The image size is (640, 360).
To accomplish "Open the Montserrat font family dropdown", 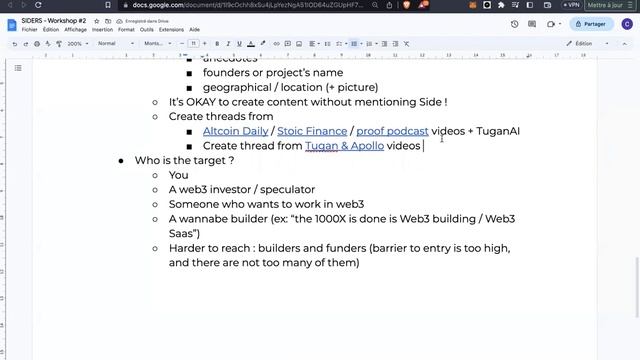I will (158, 44).
